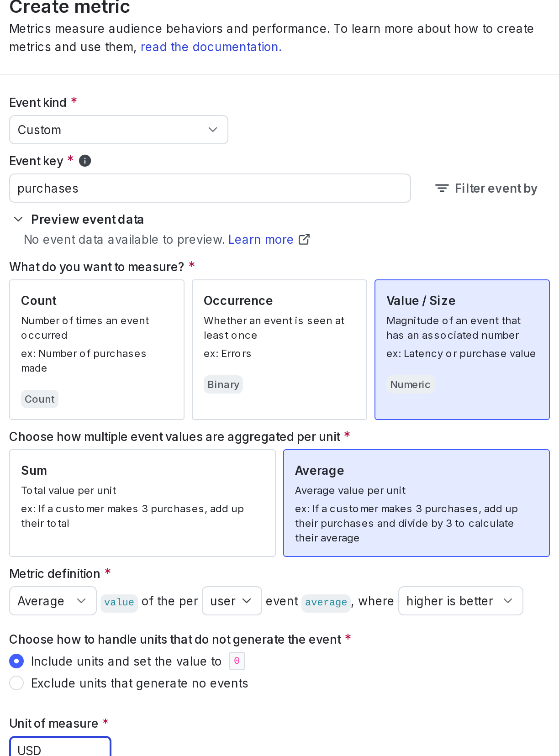The image size is (559, 756).
Task: Open the higher is better dropdown
Action: (460, 601)
